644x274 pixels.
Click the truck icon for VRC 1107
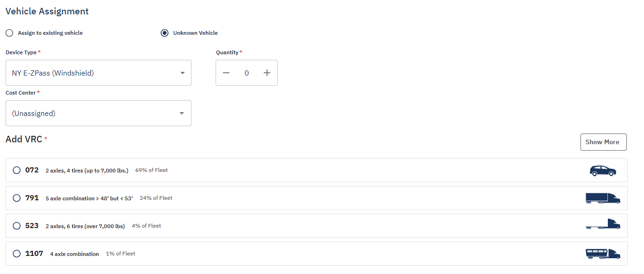pyautogui.click(x=603, y=254)
